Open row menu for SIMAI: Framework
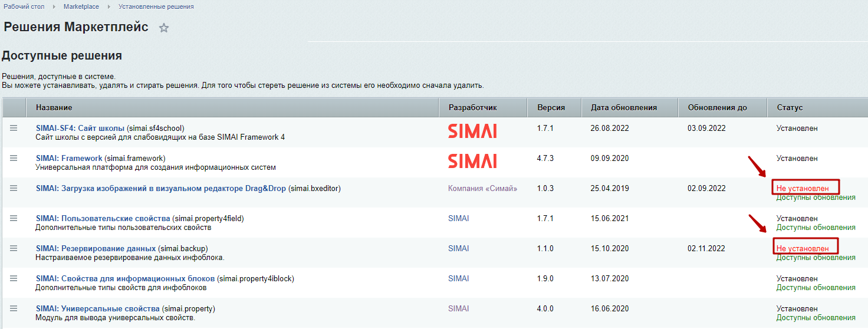This screenshot has height=329, width=868. 14,158
